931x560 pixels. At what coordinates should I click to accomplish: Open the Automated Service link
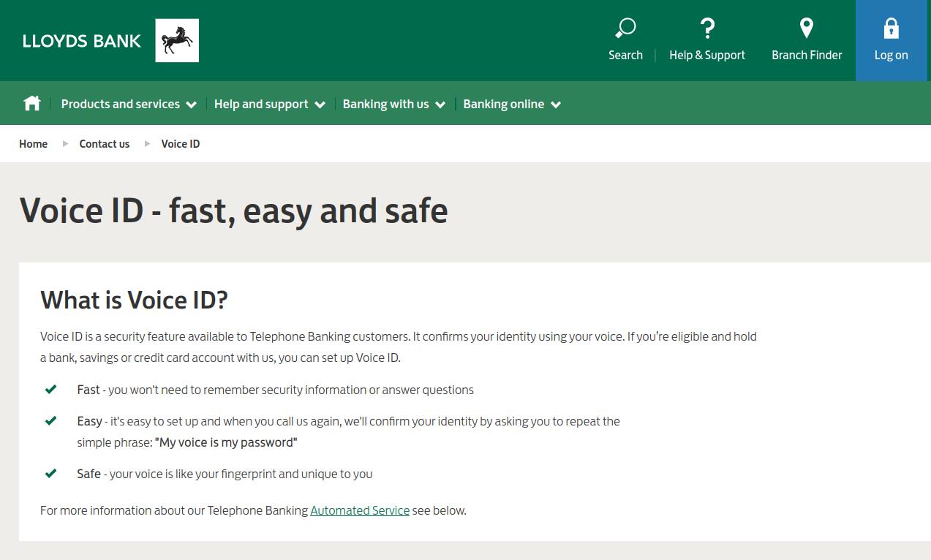(x=360, y=510)
